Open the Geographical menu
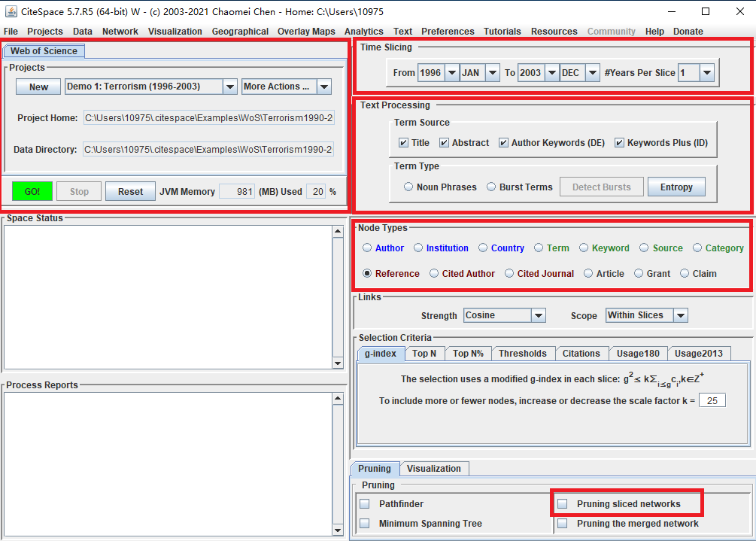Image resolution: width=756 pixels, height=541 pixels. click(x=240, y=32)
